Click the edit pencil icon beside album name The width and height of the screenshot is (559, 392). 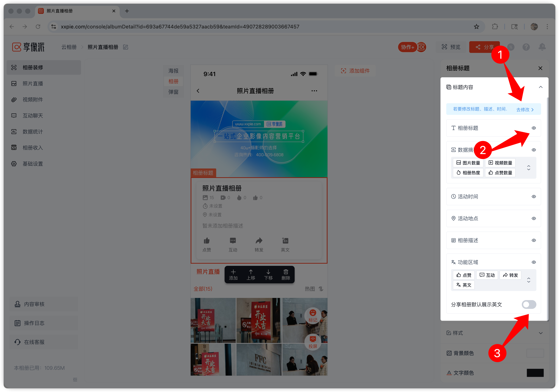tap(126, 47)
